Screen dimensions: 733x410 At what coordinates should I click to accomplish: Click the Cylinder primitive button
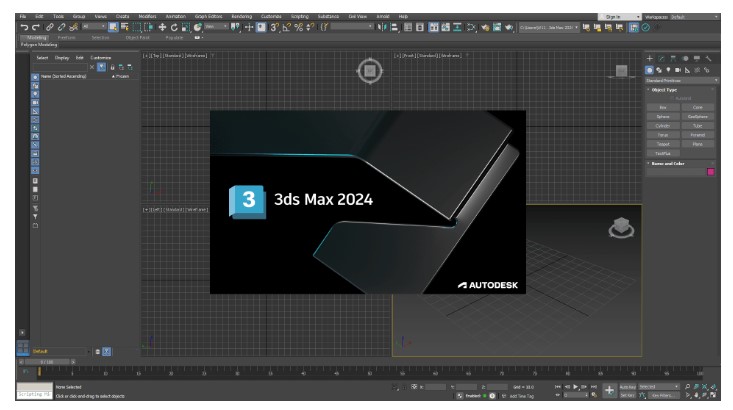pyautogui.click(x=663, y=126)
